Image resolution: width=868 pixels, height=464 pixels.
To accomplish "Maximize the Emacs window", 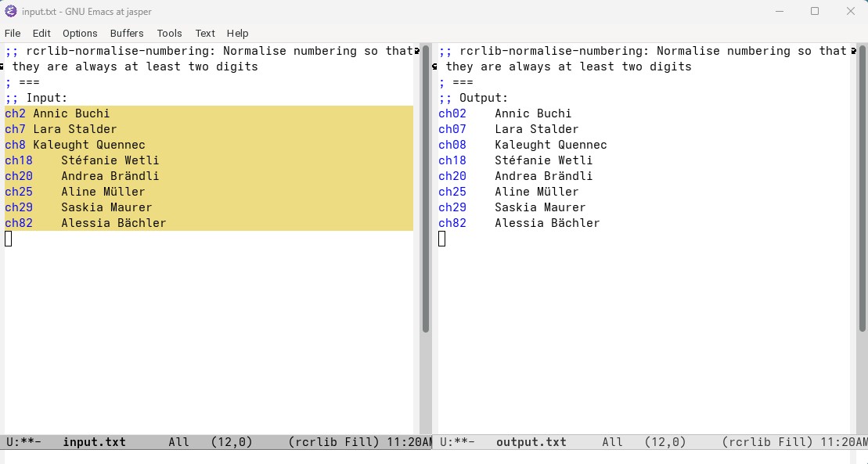I will point(815,11).
